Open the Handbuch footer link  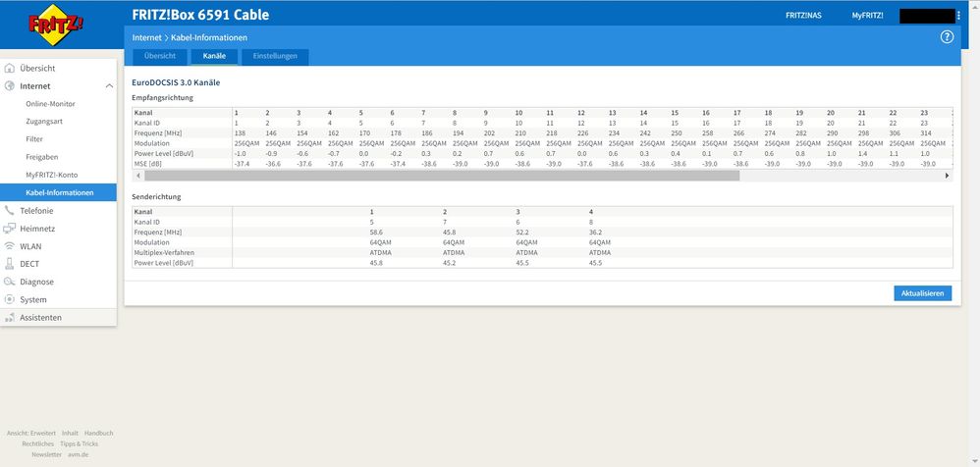click(99, 434)
